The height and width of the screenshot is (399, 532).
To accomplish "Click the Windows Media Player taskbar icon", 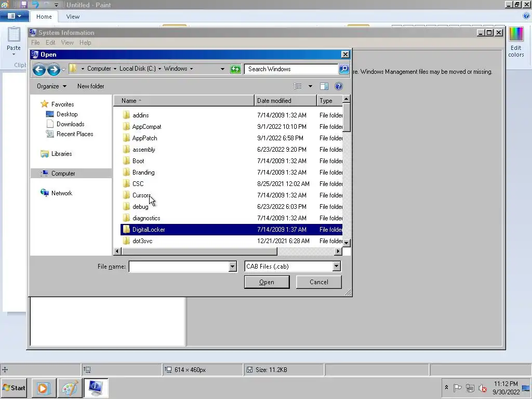I will coord(44,388).
